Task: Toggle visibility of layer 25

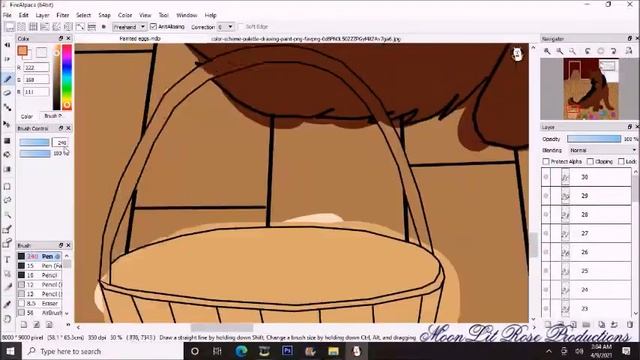Action: (546, 271)
